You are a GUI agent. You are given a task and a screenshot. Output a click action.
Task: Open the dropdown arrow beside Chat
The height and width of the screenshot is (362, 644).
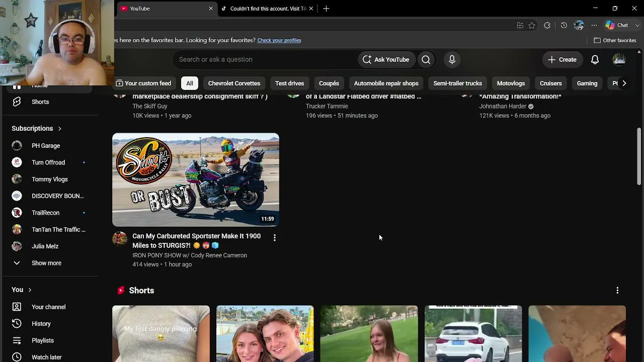pyautogui.click(x=637, y=25)
